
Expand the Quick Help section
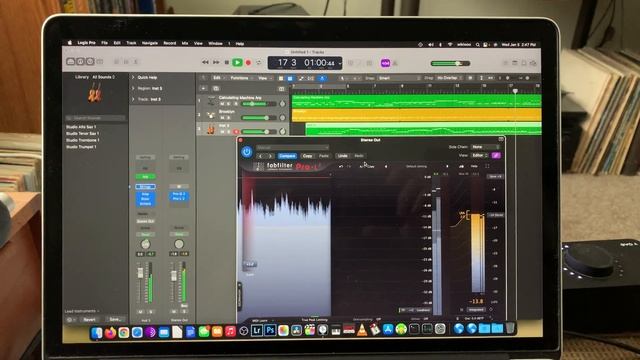(133, 77)
